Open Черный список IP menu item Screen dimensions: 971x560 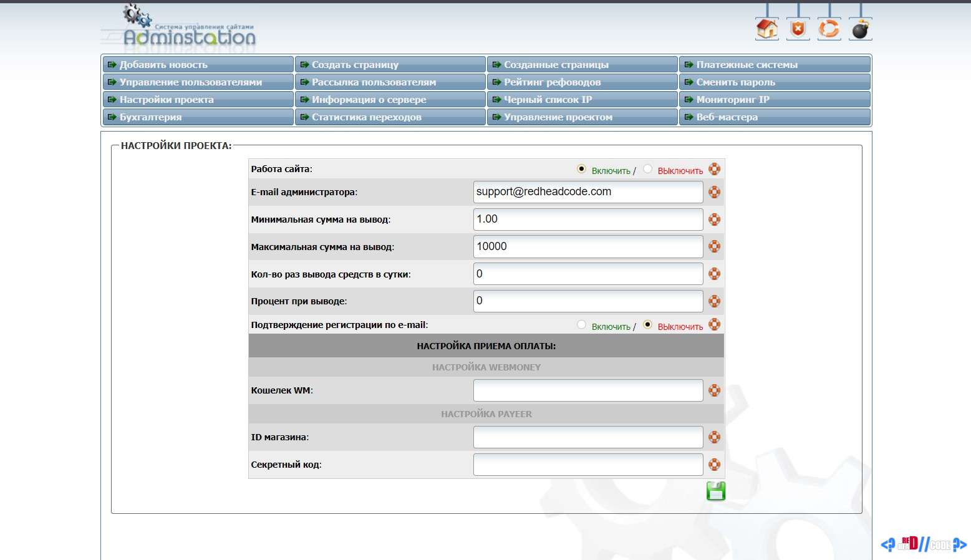click(x=582, y=99)
